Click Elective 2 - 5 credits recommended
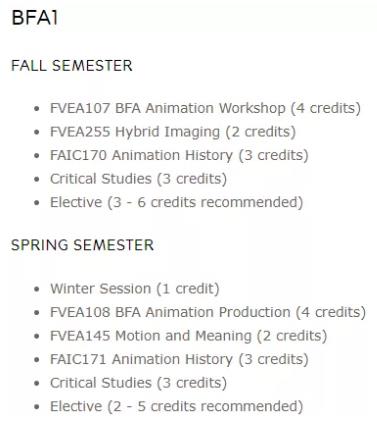The image size is (377, 423). (x=176, y=406)
